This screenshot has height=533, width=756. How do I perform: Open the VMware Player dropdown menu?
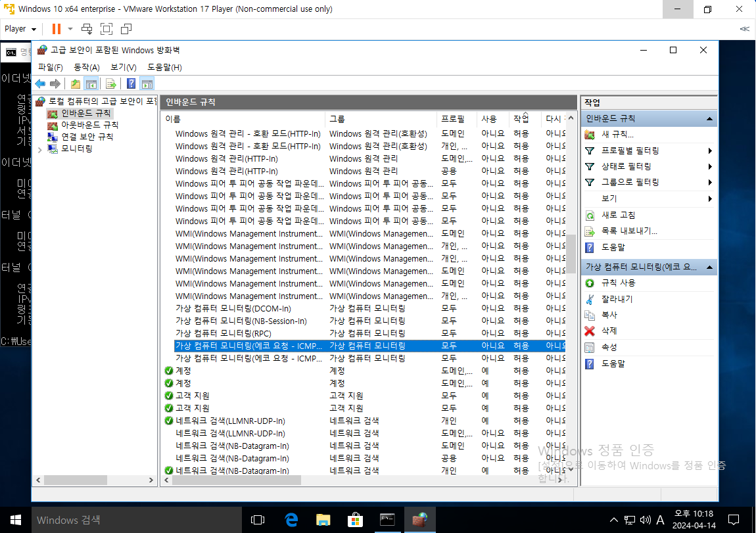pyautogui.click(x=20, y=29)
